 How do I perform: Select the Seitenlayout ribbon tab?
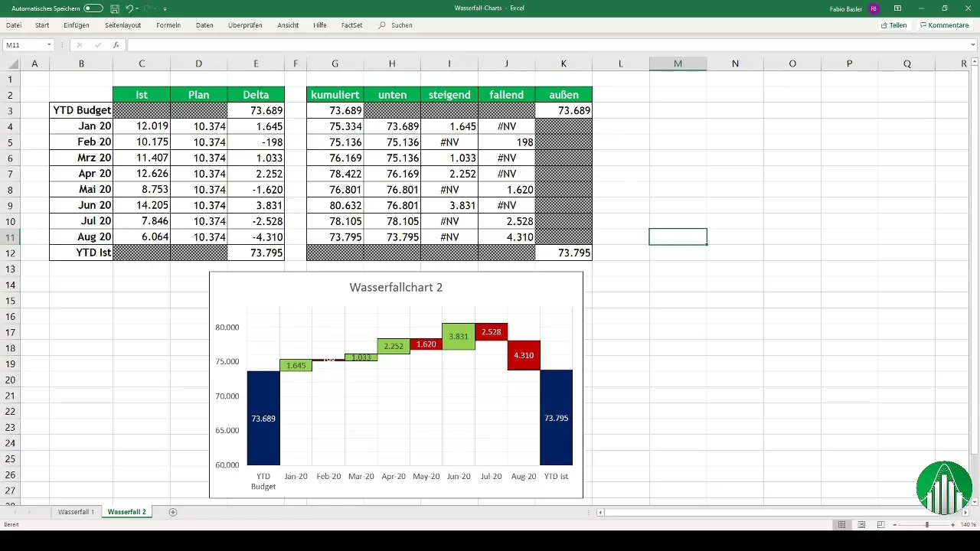click(x=123, y=25)
